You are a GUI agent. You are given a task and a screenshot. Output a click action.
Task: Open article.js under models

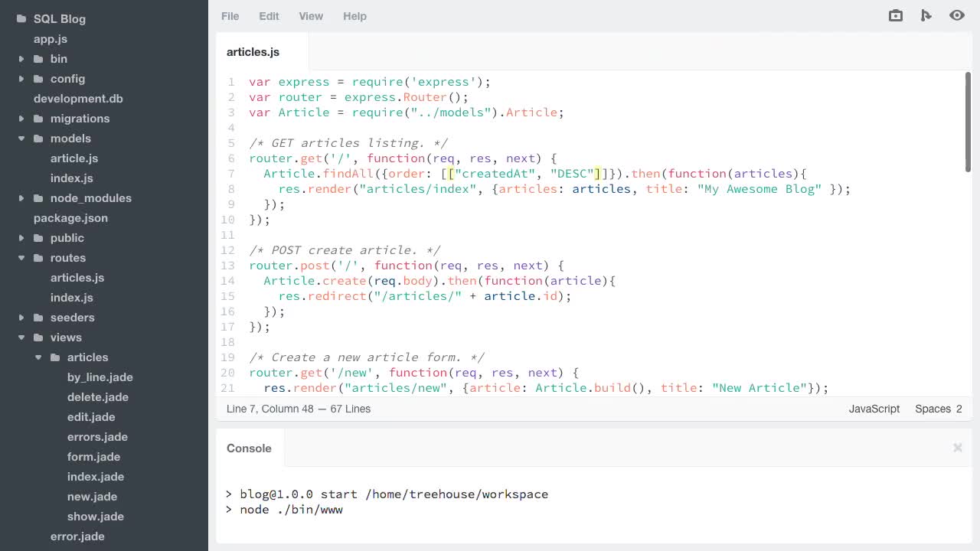pos(74,158)
